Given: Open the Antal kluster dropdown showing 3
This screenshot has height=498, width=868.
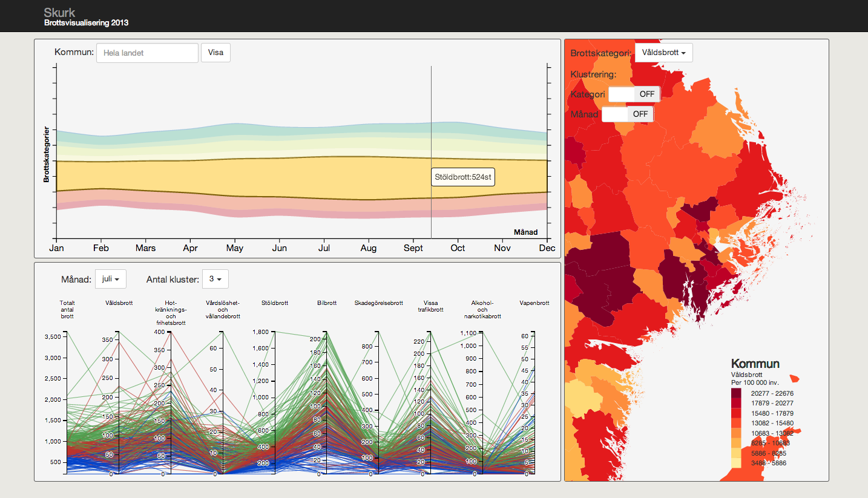Looking at the screenshot, I should click(215, 279).
